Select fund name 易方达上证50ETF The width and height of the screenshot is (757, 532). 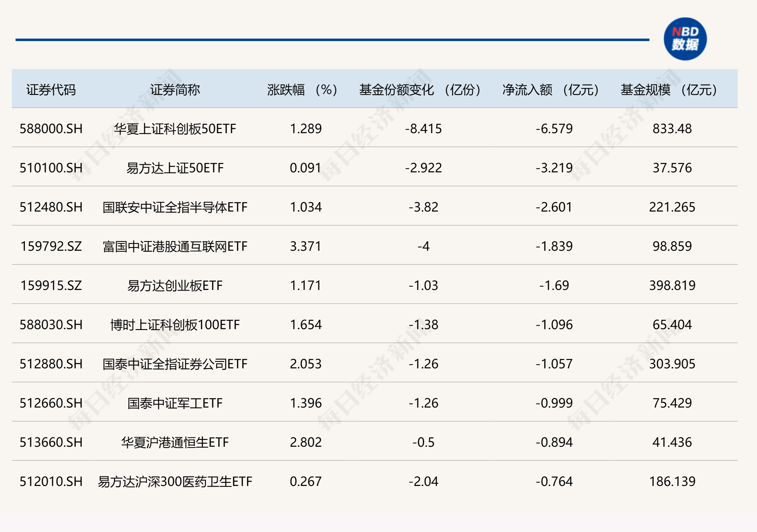point(175,168)
